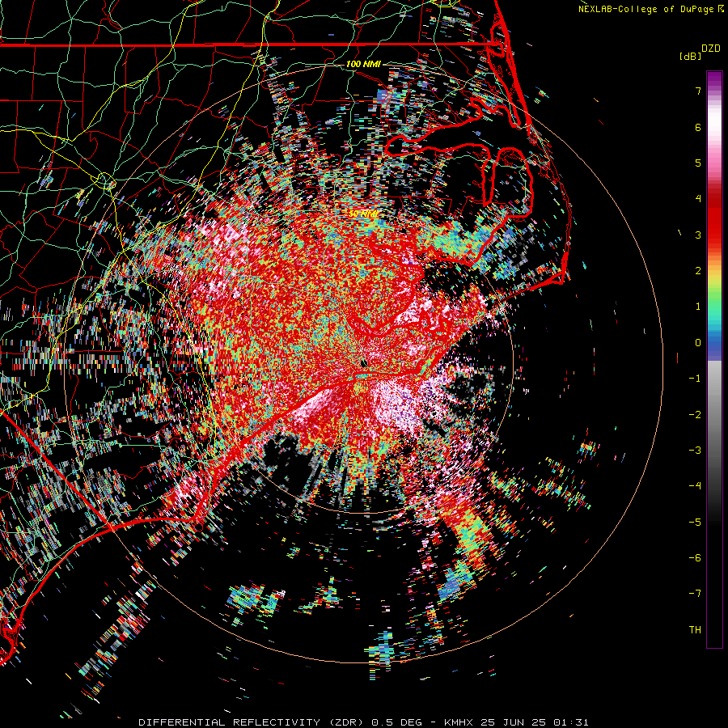This screenshot has width=728, height=728.
Task: Click the color scale value 0
Action: 698,343
